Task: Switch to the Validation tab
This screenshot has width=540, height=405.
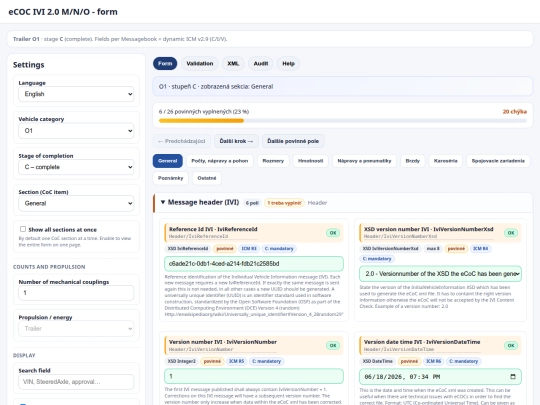Action: click(200, 63)
